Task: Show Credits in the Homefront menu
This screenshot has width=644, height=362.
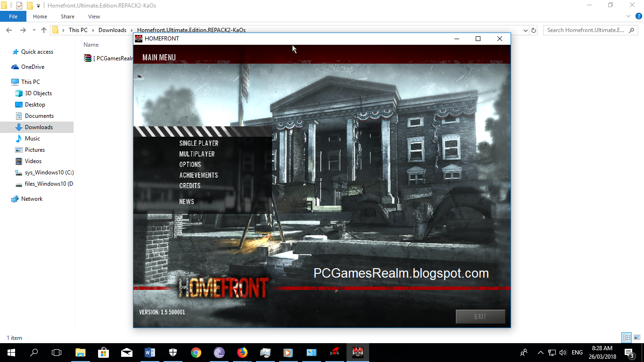Action: click(190, 186)
